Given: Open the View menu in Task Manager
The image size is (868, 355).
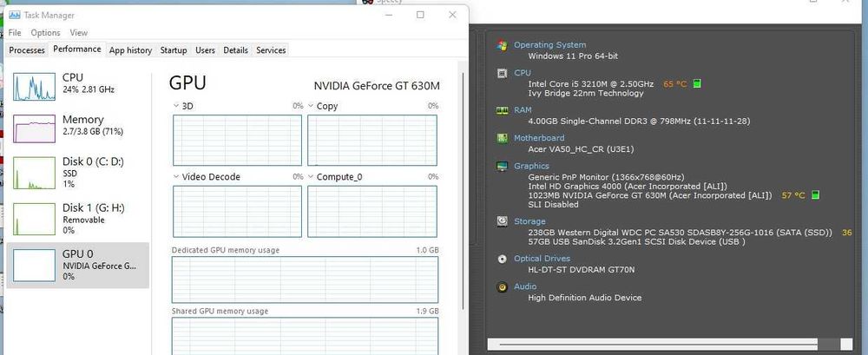Looking at the screenshot, I should 79,33.
